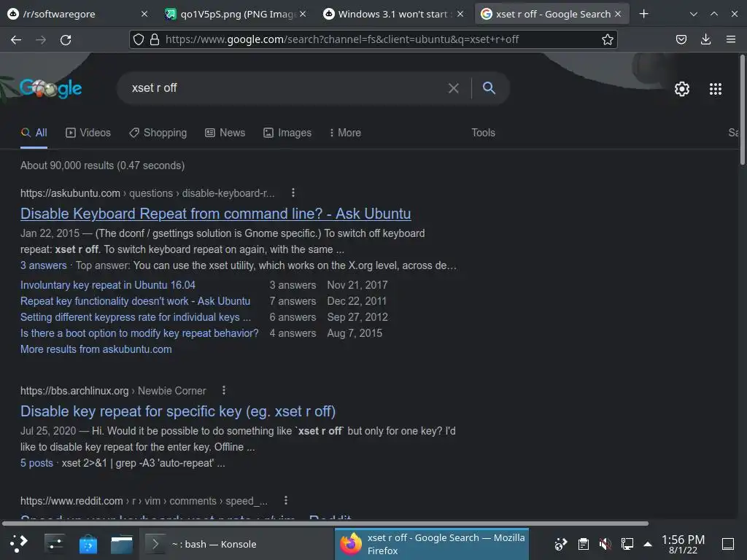Open the network tray icon

pos(627,544)
